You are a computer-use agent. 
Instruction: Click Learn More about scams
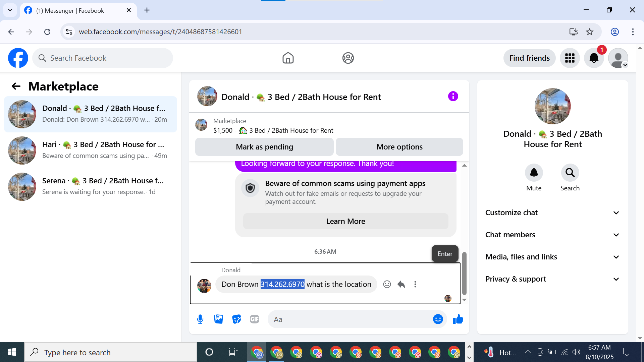click(345, 221)
